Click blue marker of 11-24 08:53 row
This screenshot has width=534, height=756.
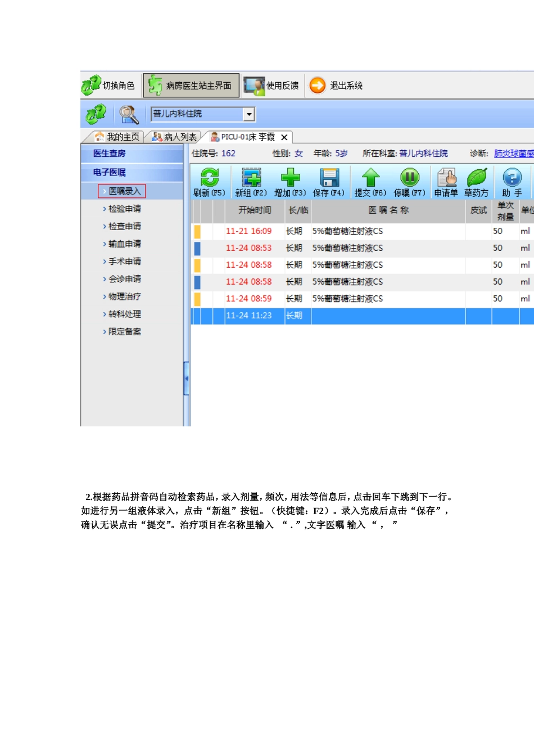coord(197,248)
